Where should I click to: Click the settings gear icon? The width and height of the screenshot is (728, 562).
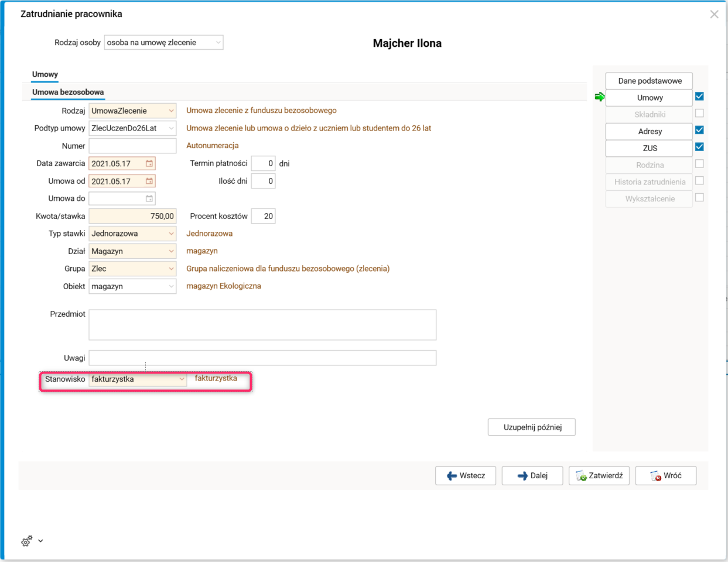(x=26, y=542)
